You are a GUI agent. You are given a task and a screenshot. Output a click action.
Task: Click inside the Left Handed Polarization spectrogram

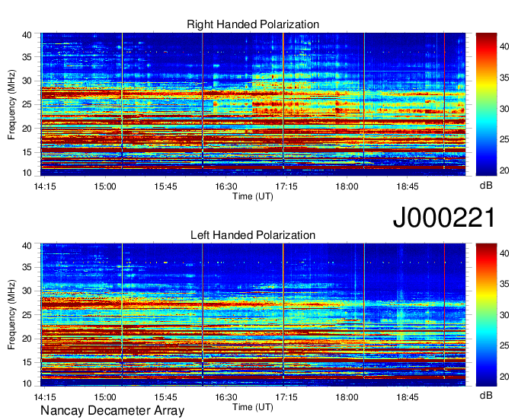[253, 315]
